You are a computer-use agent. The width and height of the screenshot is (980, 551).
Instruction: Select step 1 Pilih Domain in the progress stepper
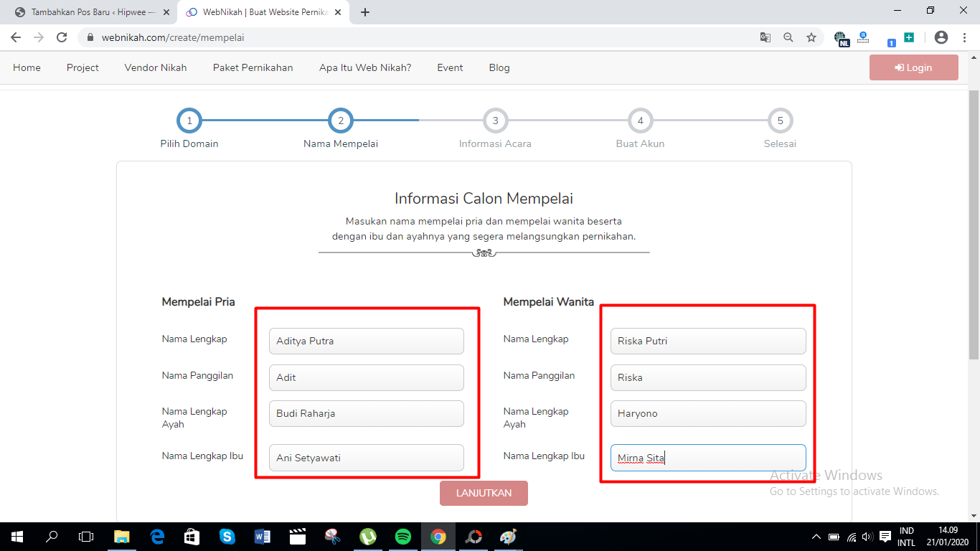tap(189, 121)
